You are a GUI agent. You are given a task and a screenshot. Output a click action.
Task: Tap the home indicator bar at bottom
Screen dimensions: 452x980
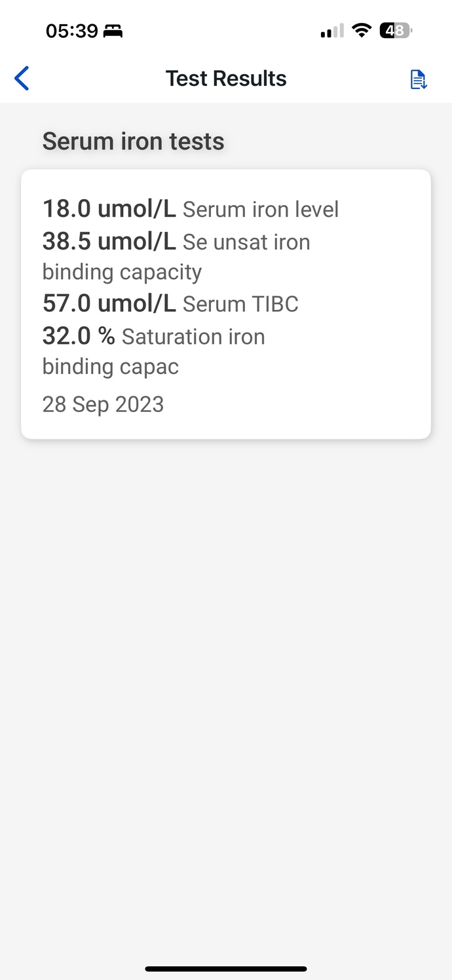pos(226,968)
